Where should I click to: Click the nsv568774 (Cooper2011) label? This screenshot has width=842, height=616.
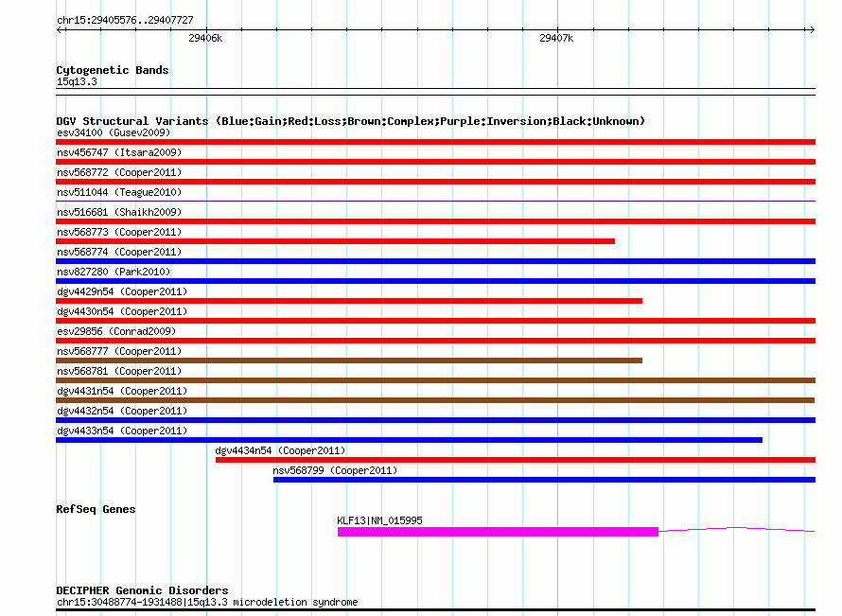[119, 252]
